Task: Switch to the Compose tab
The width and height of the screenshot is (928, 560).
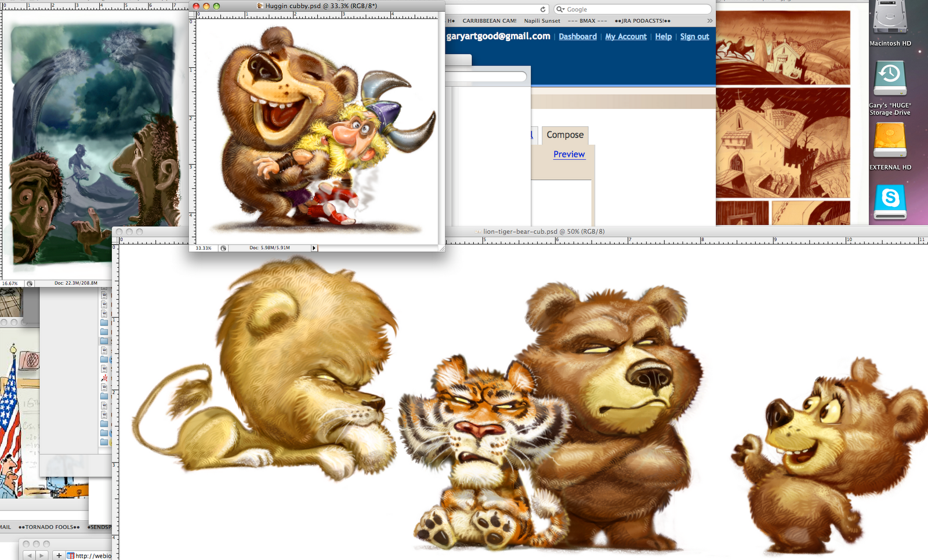Action: click(x=565, y=135)
